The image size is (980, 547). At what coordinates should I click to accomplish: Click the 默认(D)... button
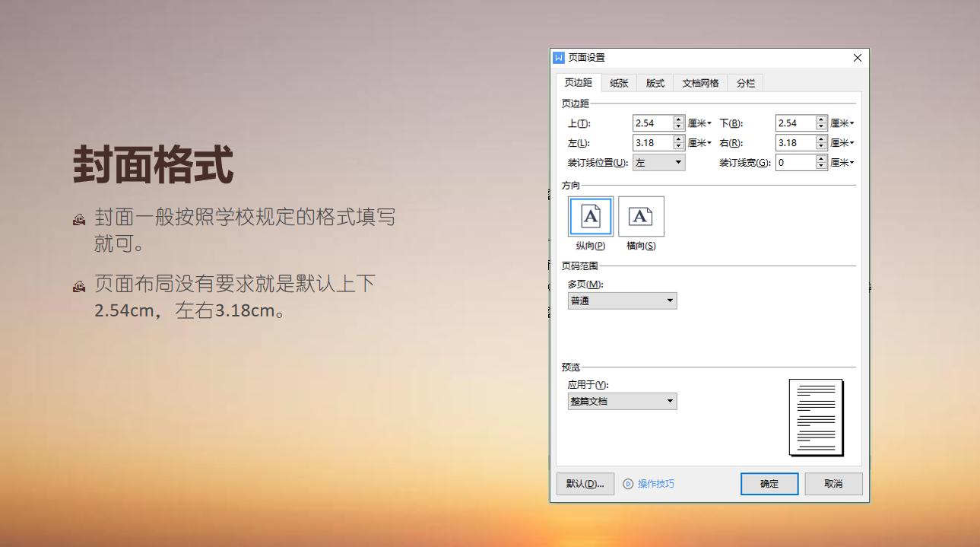click(585, 483)
